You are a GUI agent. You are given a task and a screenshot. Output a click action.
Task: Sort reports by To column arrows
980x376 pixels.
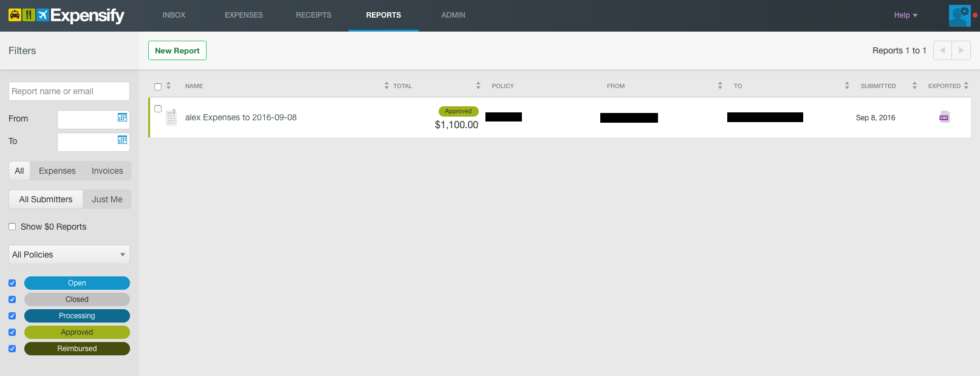tap(847, 86)
